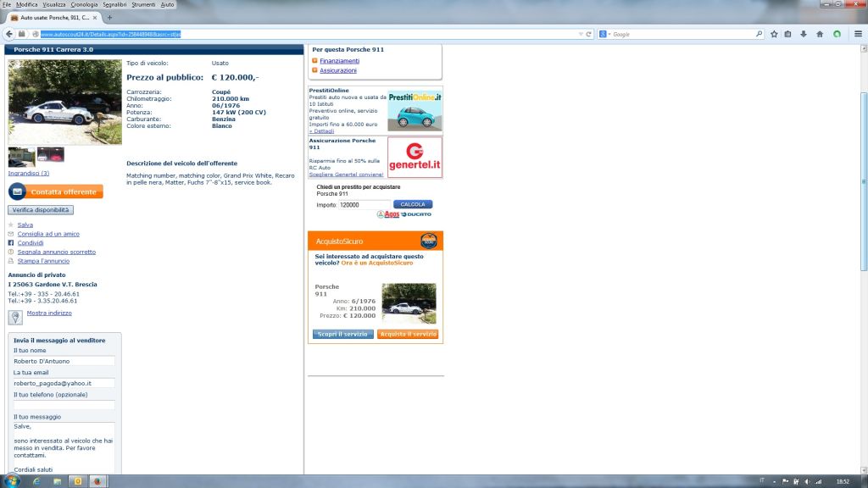Click the Dettagli link under PrestitiOnline
Viewport: 868px width, 488px height.
coord(321,131)
